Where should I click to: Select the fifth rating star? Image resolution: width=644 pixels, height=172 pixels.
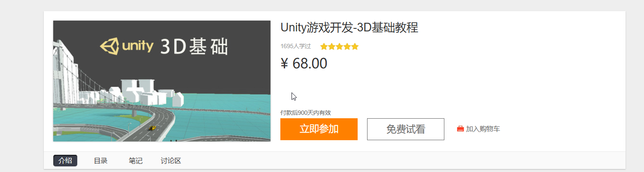point(355,46)
